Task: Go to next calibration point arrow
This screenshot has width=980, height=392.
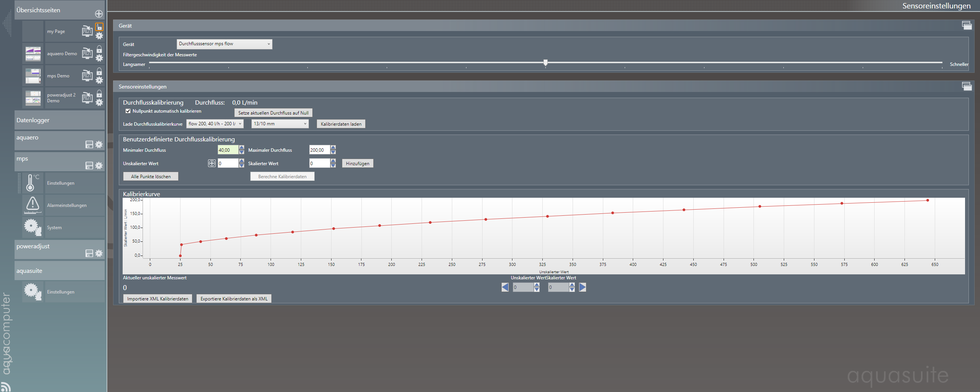Action: [583, 287]
